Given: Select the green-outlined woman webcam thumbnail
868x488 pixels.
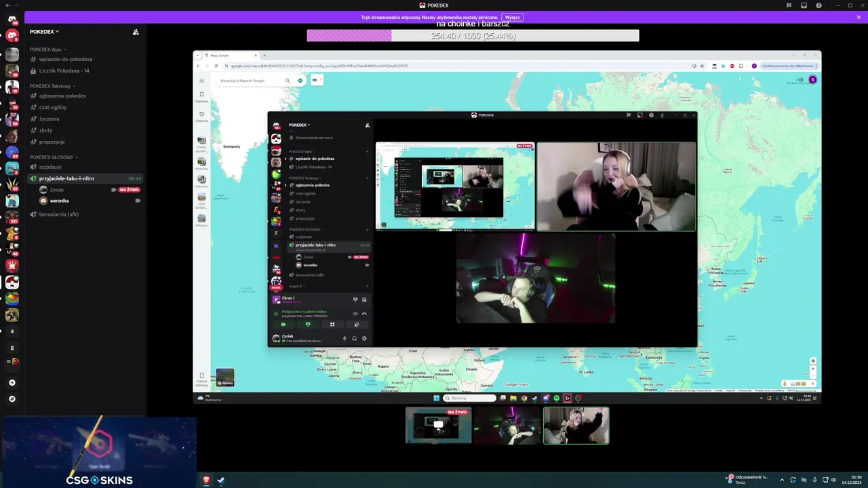Looking at the screenshot, I should pos(576,426).
